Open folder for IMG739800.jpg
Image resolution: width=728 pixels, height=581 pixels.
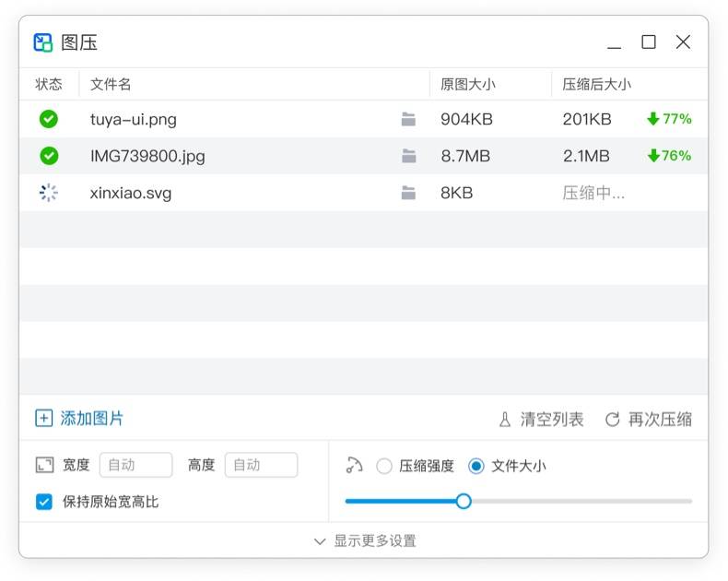[x=408, y=156]
